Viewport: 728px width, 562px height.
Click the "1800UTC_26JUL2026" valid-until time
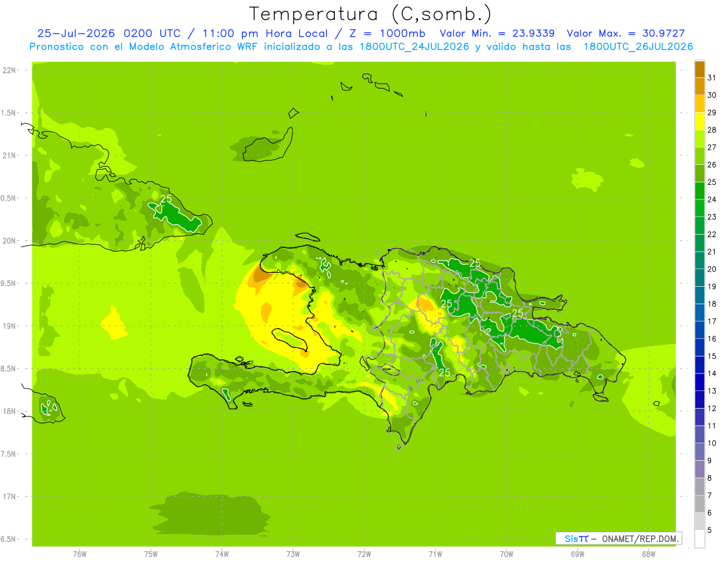(638, 47)
